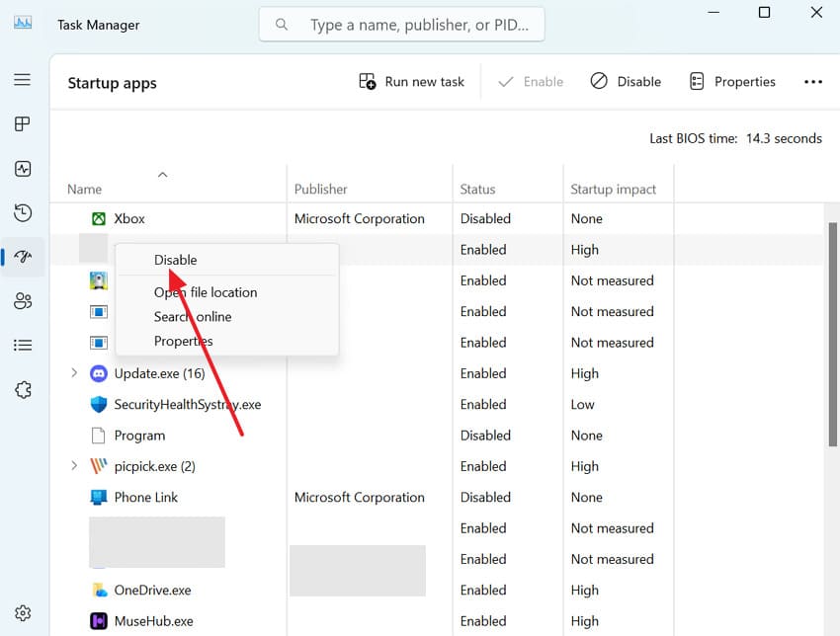Open the Users page icon in sidebar
Image resolution: width=840 pixels, height=636 pixels.
[23, 301]
